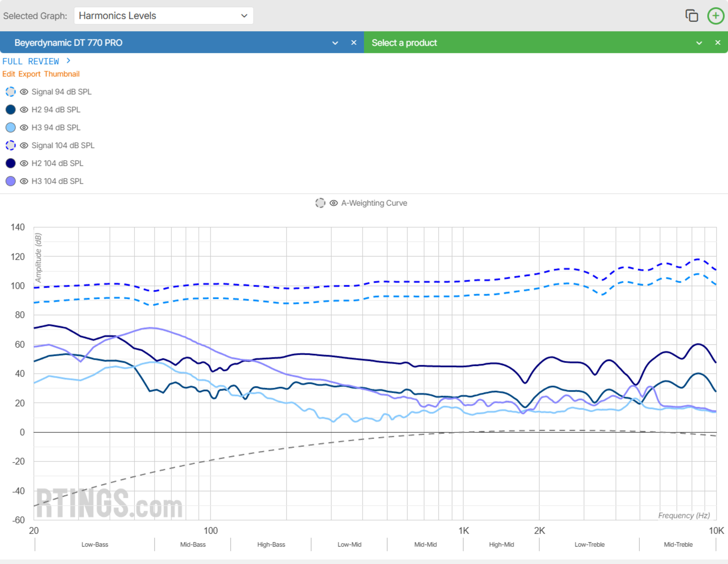Open the FULL REVIEW link
This screenshot has width=728, height=564.
tap(31, 61)
